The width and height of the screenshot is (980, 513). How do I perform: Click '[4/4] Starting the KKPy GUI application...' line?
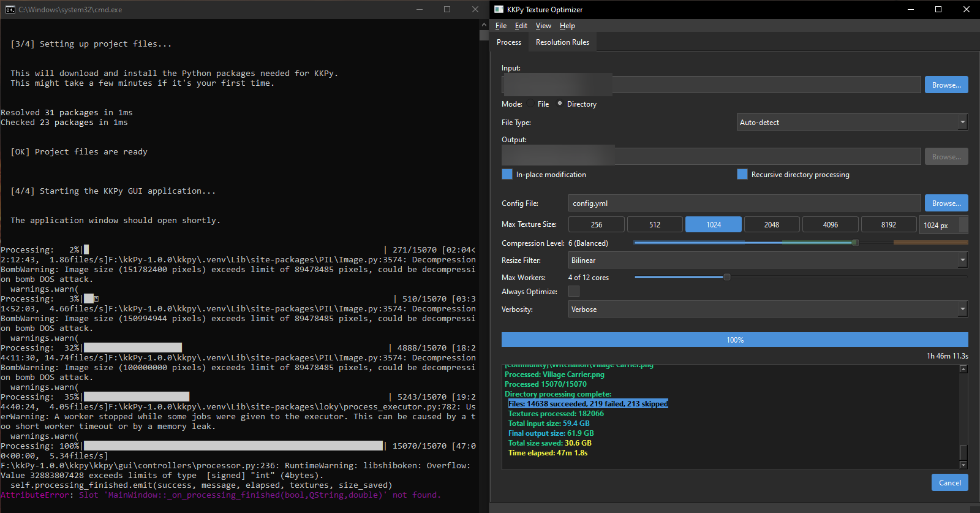[x=113, y=191]
